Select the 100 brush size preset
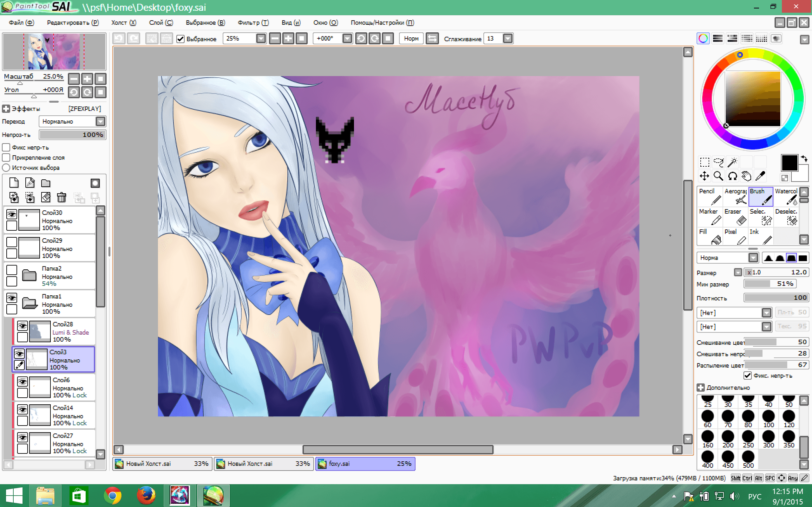Image resolution: width=812 pixels, height=507 pixels. coord(768,419)
